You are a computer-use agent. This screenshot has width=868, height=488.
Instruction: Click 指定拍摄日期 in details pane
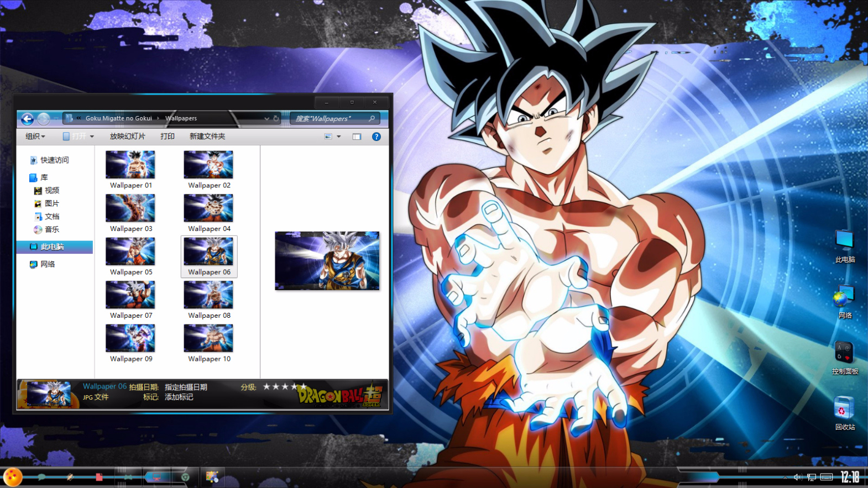pyautogui.click(x=186, y=387)
